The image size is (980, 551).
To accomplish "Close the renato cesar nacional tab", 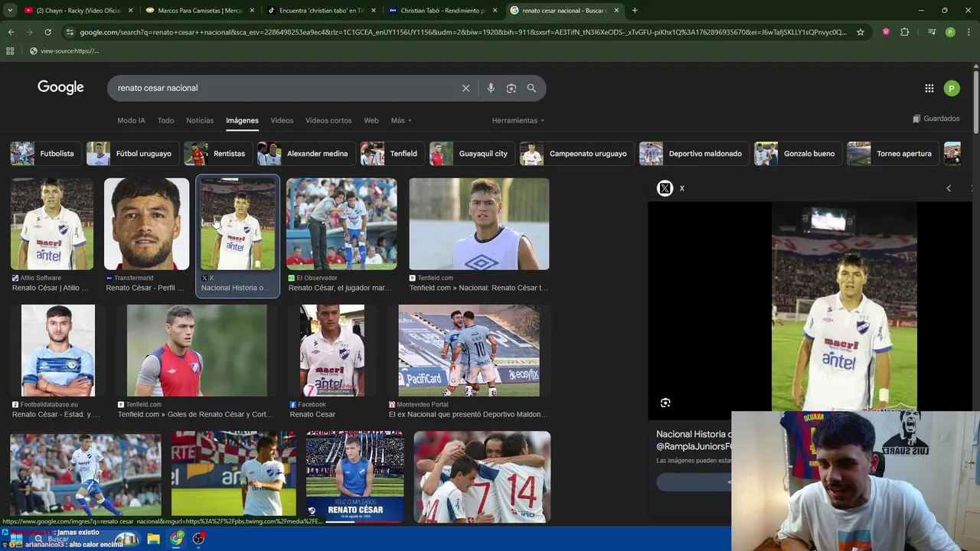I will [616, 11].
